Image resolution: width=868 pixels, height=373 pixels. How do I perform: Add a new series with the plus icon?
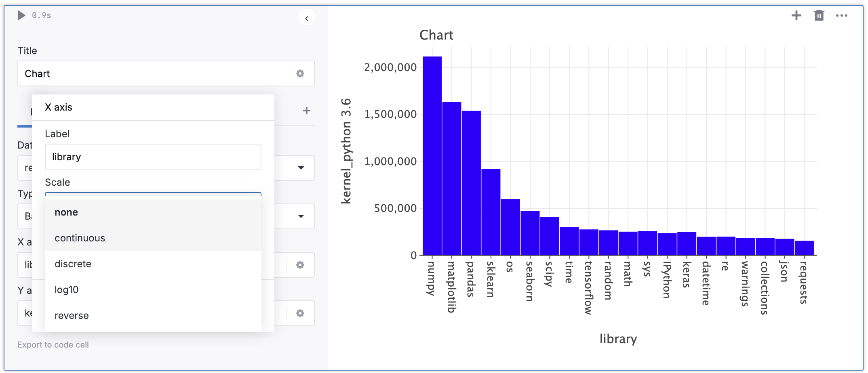click(307, 111)
